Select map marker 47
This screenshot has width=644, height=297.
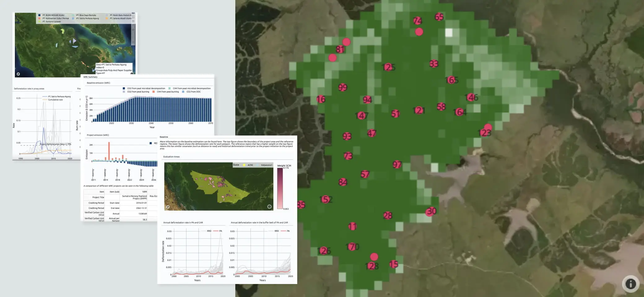(x=372, y=133)
